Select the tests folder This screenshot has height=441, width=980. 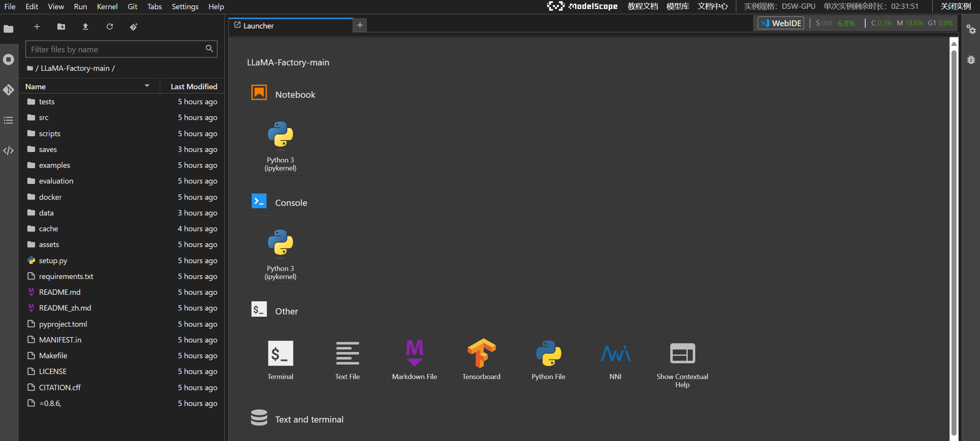point(122,102)
